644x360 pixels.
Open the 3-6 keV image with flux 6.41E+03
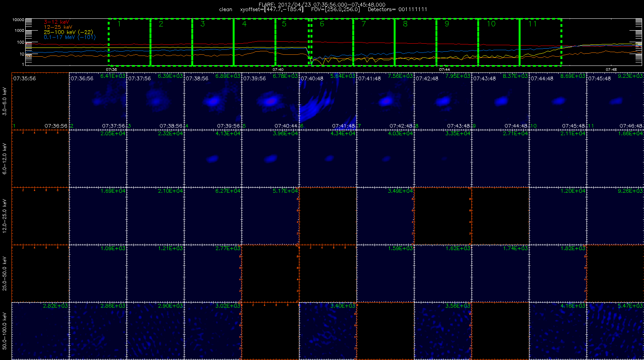98,101
